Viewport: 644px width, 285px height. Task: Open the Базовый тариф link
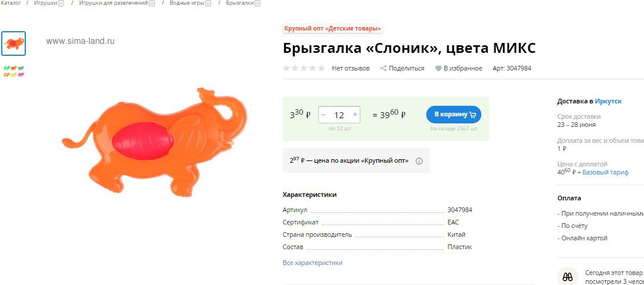click(605, 172)
